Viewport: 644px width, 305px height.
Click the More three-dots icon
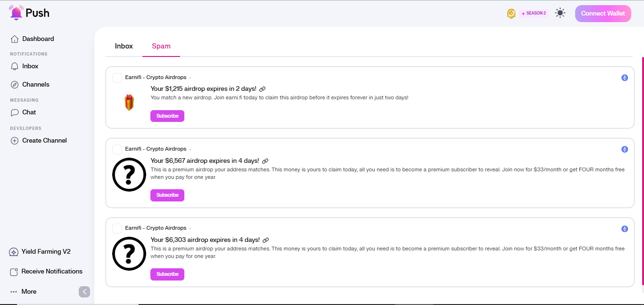pyautogui.click(x=14, y=292)
